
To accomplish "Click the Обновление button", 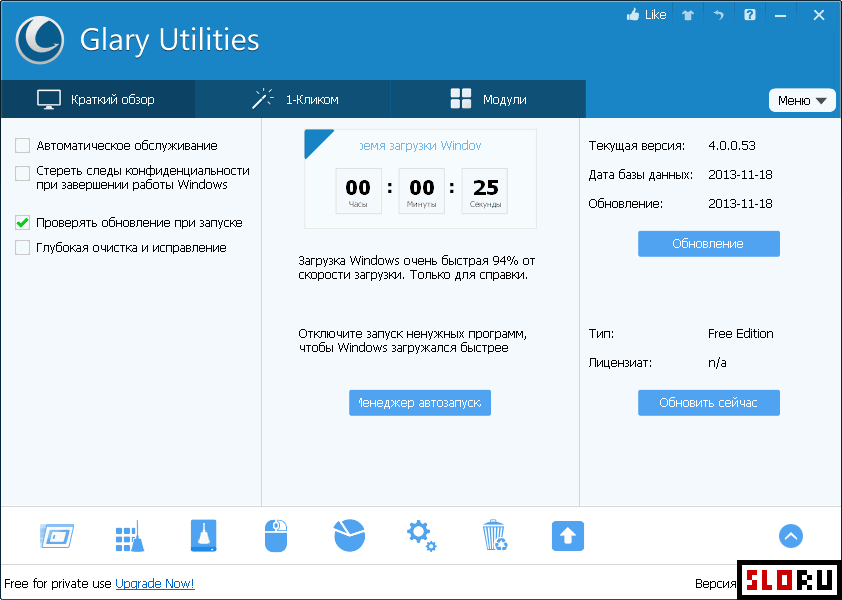I will (708, 244).
